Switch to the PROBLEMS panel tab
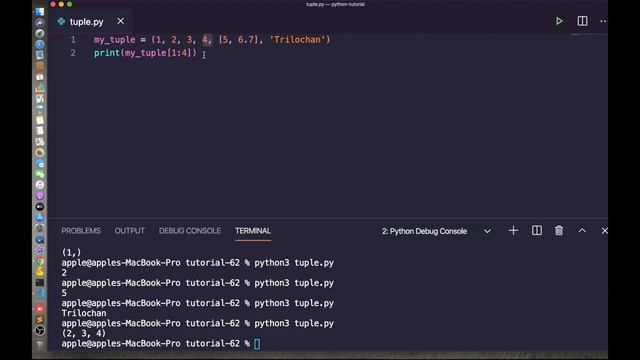 (x=81, y=231)
